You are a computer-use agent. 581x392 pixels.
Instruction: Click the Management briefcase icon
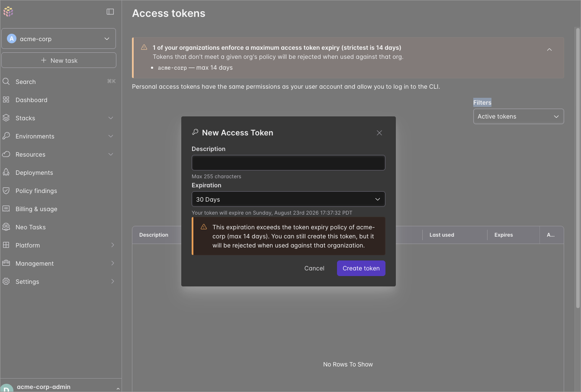pyautogui.click(x=6, y=263)
